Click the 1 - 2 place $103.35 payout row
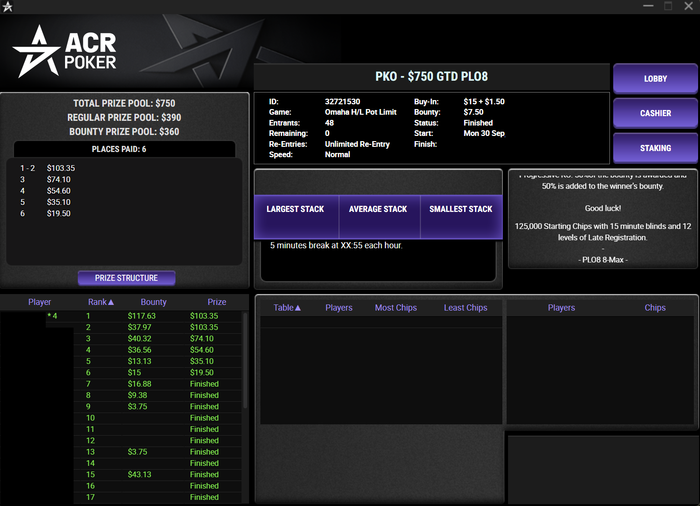700x506 pixels. [47, 168]
